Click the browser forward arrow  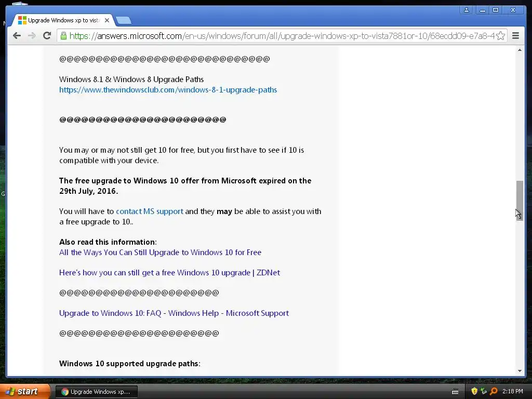[32, 36]
